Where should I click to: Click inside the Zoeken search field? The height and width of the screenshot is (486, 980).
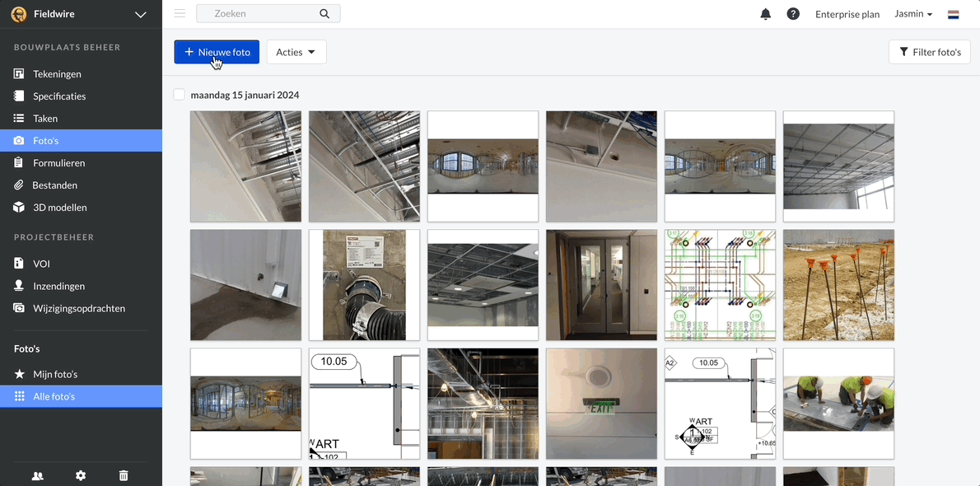[255, 13]
